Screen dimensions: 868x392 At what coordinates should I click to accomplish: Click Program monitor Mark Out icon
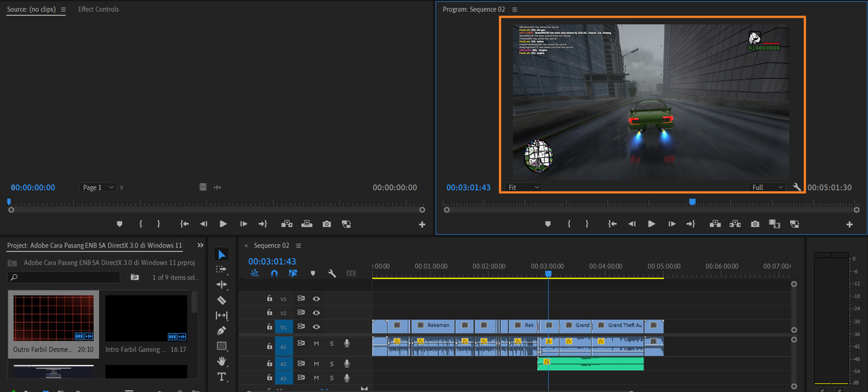click(587, 224)
